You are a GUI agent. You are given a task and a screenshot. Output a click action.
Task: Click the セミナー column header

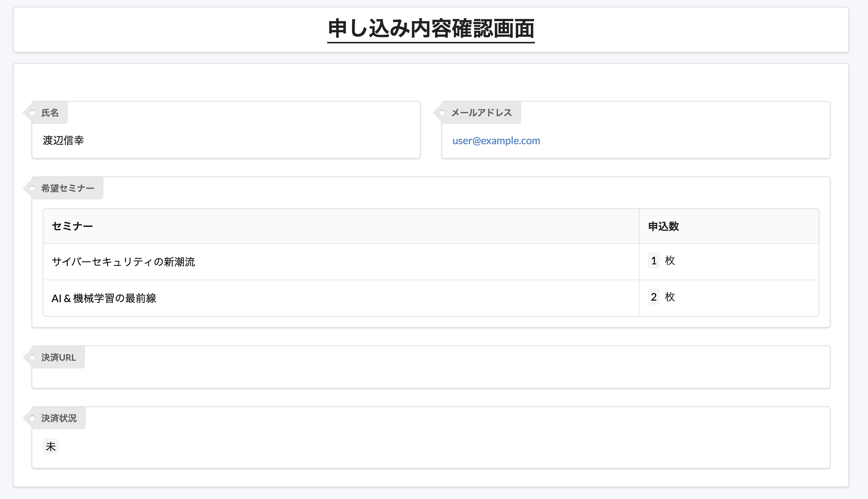pyautogui.click(x=73, y=226)
